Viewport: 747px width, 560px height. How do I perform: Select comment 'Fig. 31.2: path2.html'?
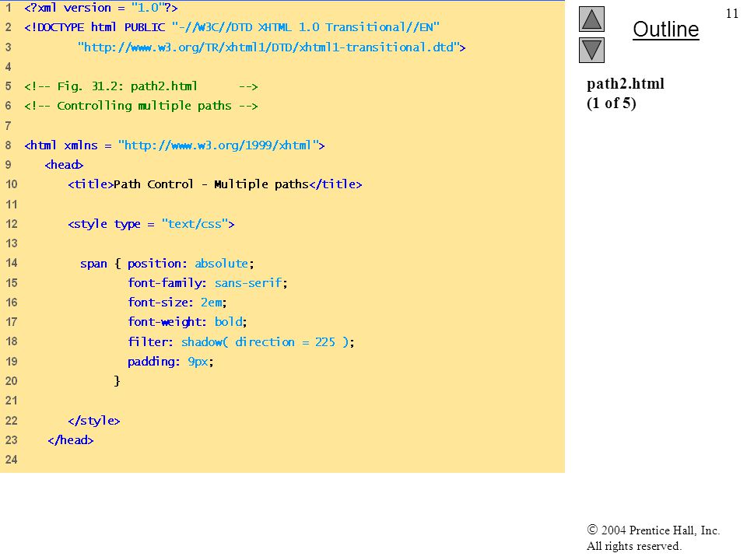pyautogui.click(x=141, y=86)
